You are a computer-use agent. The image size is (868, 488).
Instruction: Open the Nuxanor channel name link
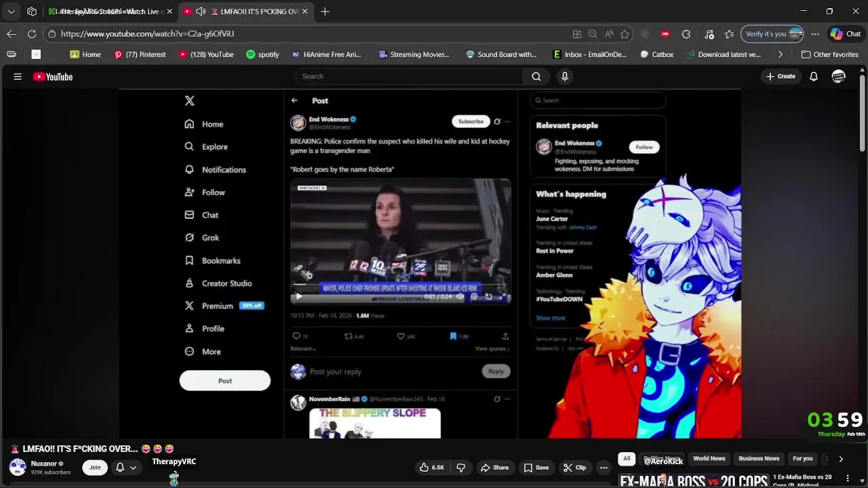pos(44,464)
